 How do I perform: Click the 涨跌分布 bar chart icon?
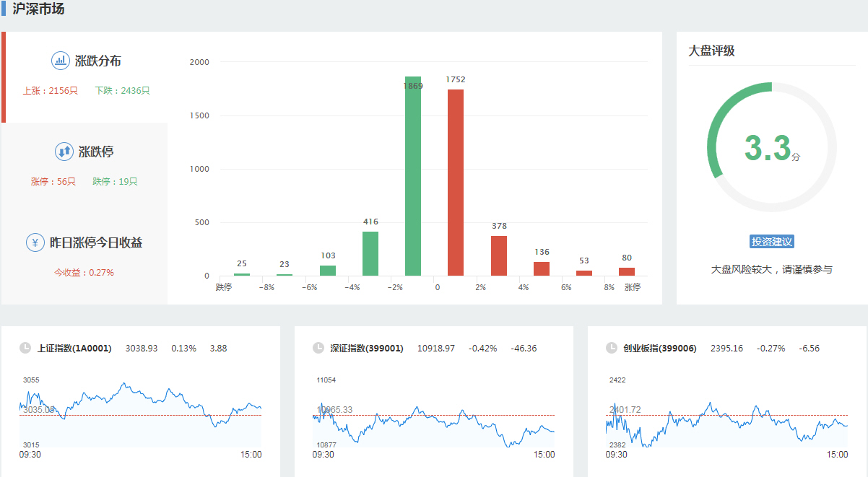coord(61,61)
